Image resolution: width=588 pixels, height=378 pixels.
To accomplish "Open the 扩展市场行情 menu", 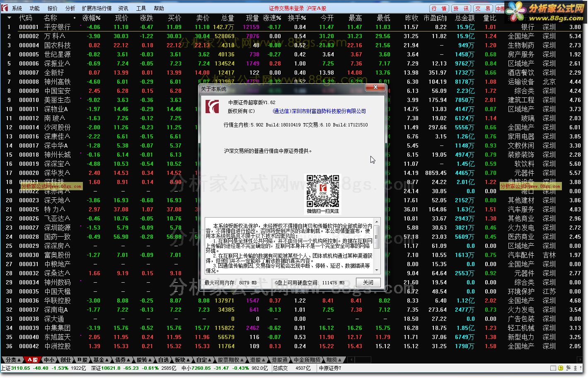I will [97, 8].
